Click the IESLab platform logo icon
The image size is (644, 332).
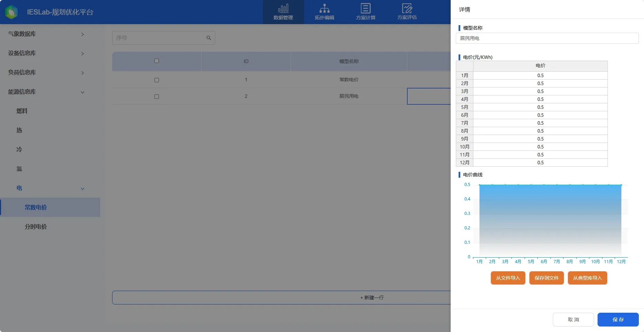[x=11, y=12]
